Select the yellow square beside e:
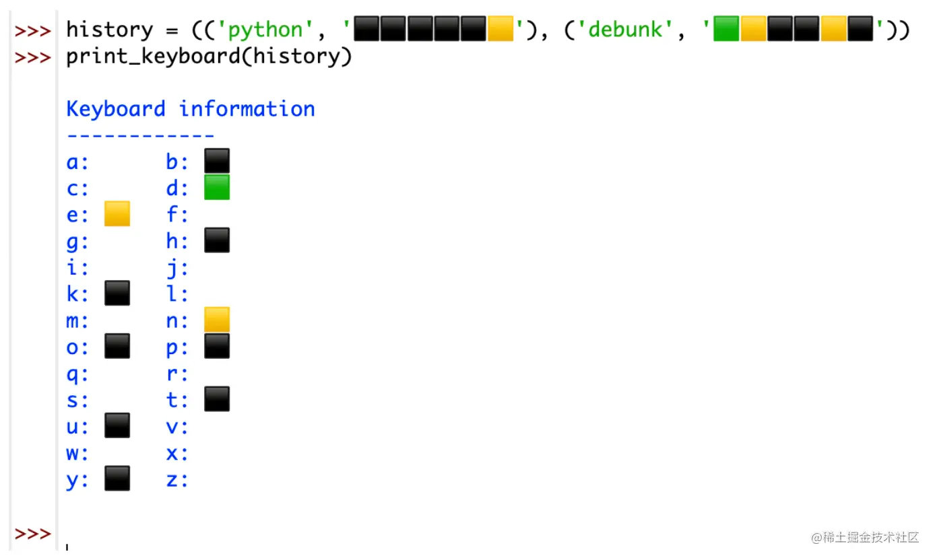This screenshot has width=935, height=560. (117, 214)
